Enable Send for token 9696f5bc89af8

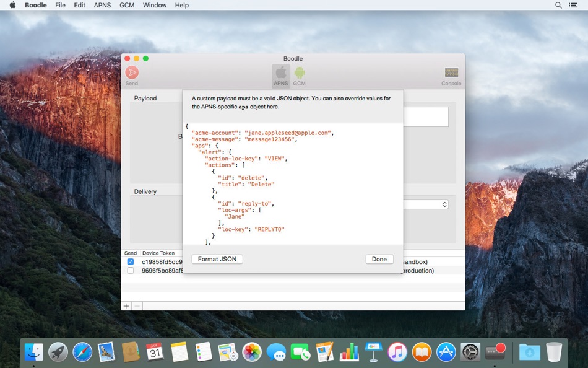click(130, 270)
